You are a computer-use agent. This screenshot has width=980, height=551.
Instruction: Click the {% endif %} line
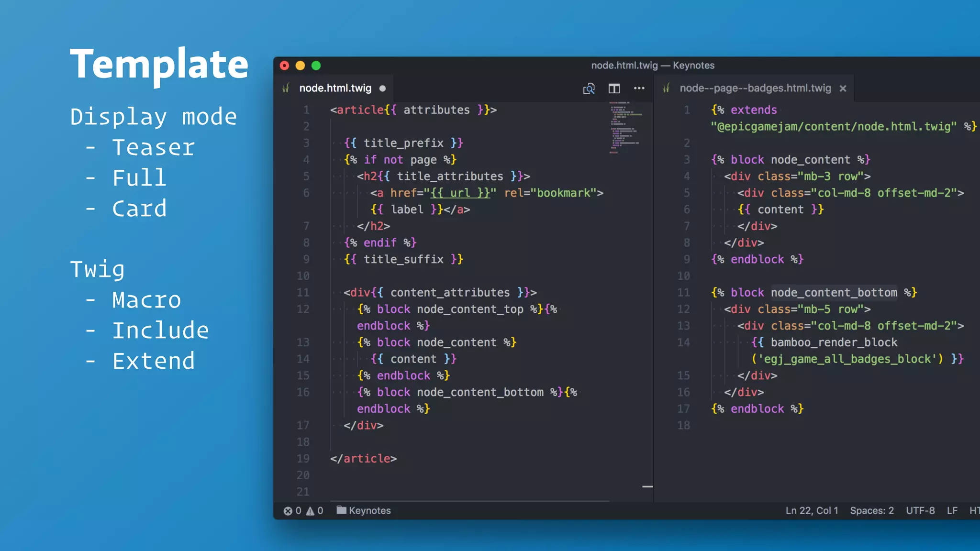tap(380, 243)
